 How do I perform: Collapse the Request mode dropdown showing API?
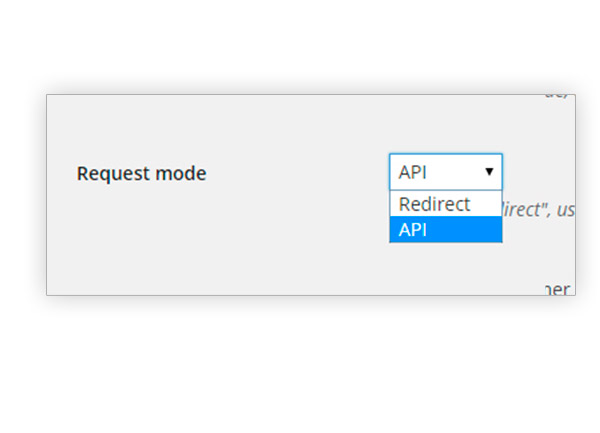pos(445,172)
